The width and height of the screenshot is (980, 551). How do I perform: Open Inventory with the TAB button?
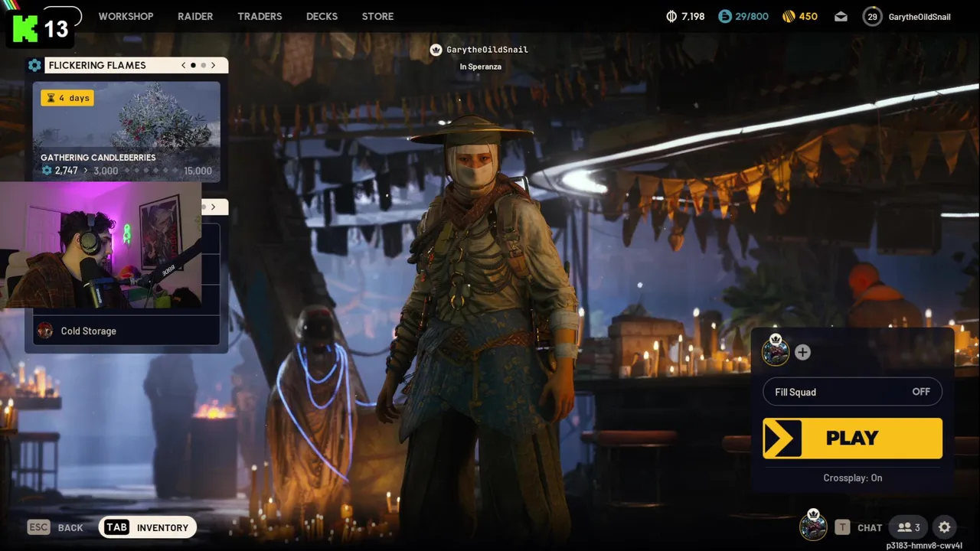(148, 527)
